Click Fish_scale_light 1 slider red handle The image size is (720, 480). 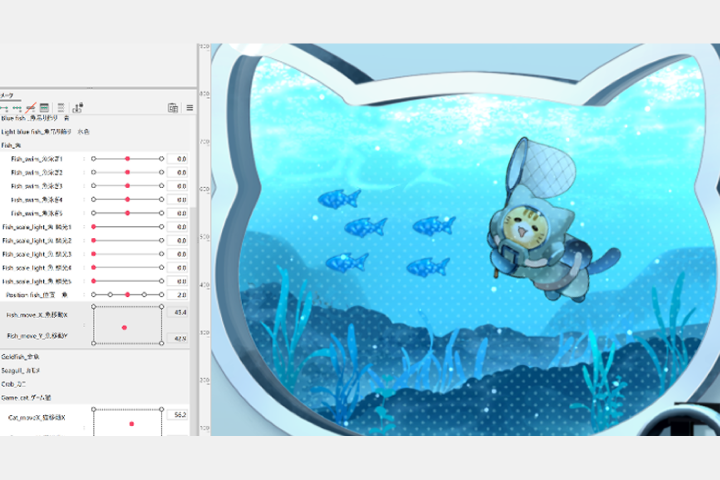(94, 227)
